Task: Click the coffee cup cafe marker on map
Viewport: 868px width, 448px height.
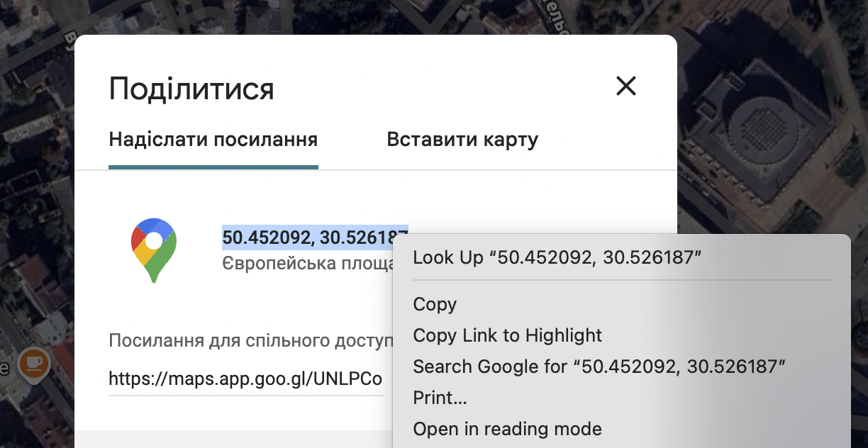Action: 33,364
